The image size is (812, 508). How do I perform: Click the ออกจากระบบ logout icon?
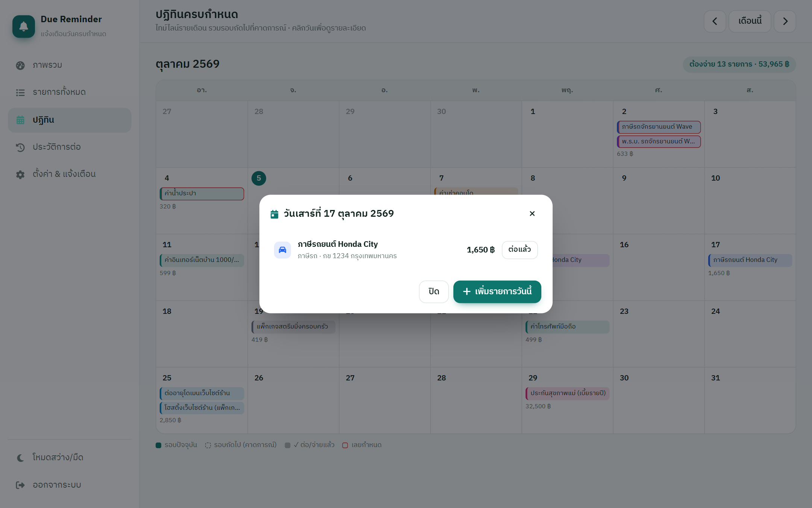(x=20, y=485)
